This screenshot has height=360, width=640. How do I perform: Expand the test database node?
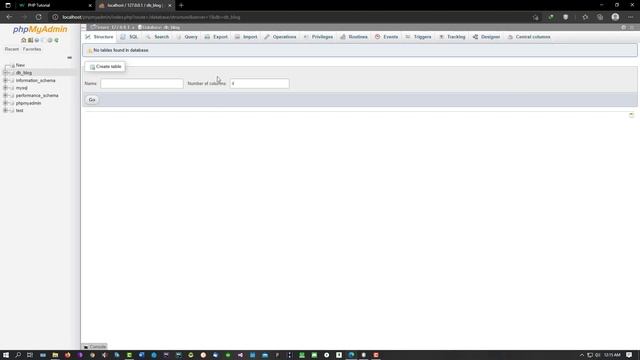(5, 110)
